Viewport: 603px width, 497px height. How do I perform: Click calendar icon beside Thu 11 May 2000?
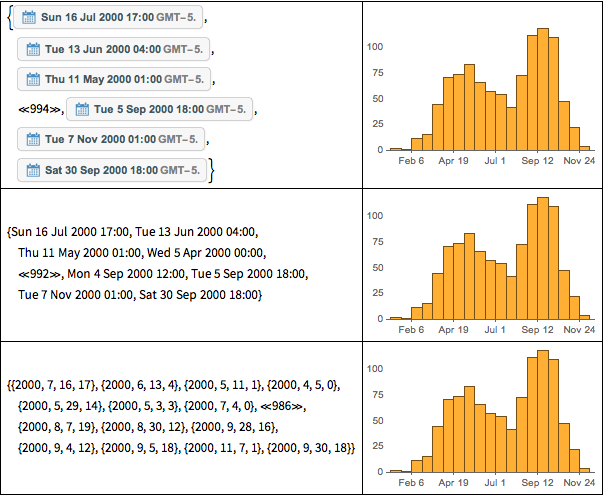[32, 79]
